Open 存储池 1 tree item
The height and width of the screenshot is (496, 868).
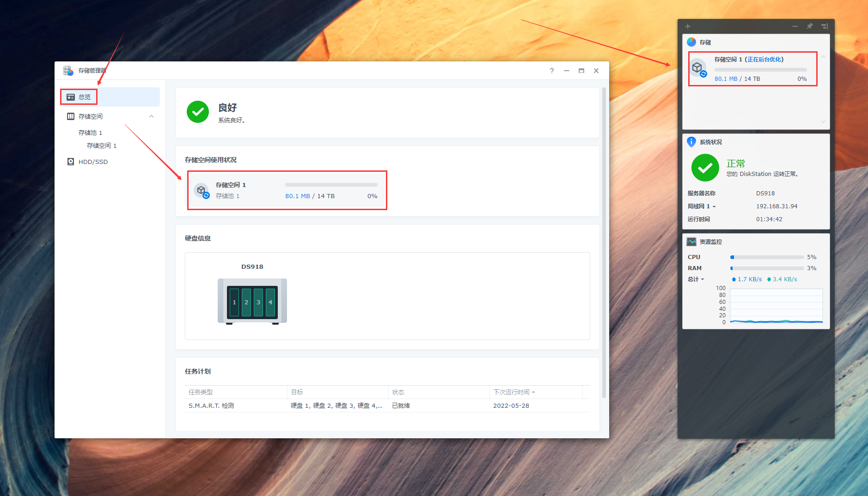point(91,133)
